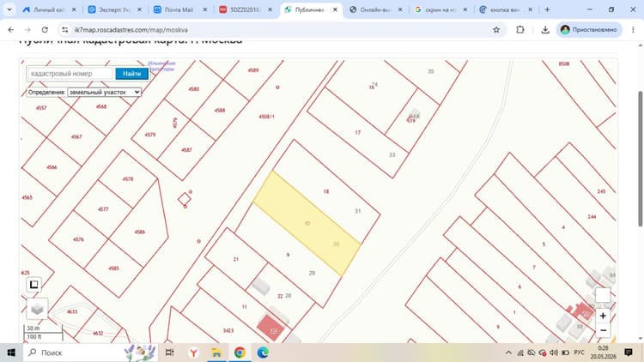Click parcel 17 label
644x362 pixels.
(x=358, y=133)
